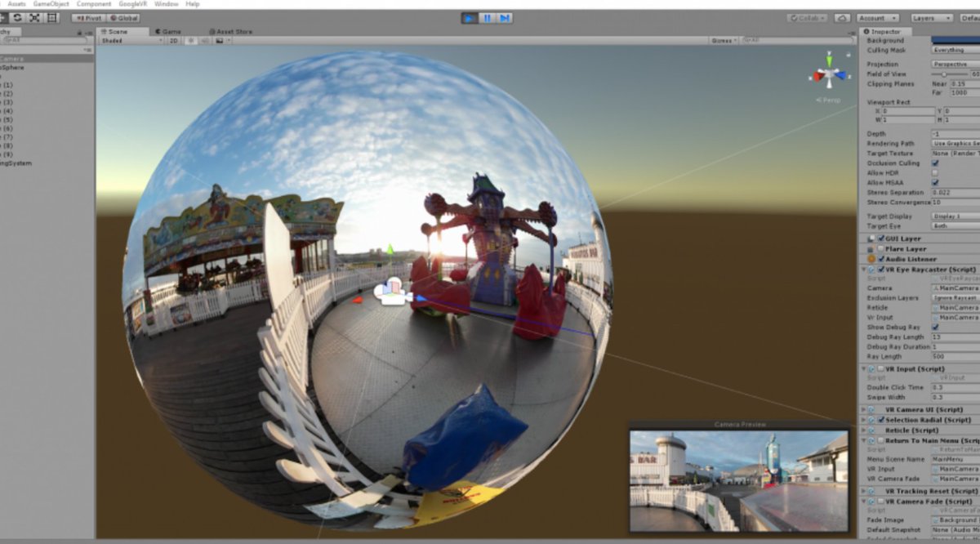The image size is (980, 544).
Task: Click the Audio Listener component icon
Action: 871,259
